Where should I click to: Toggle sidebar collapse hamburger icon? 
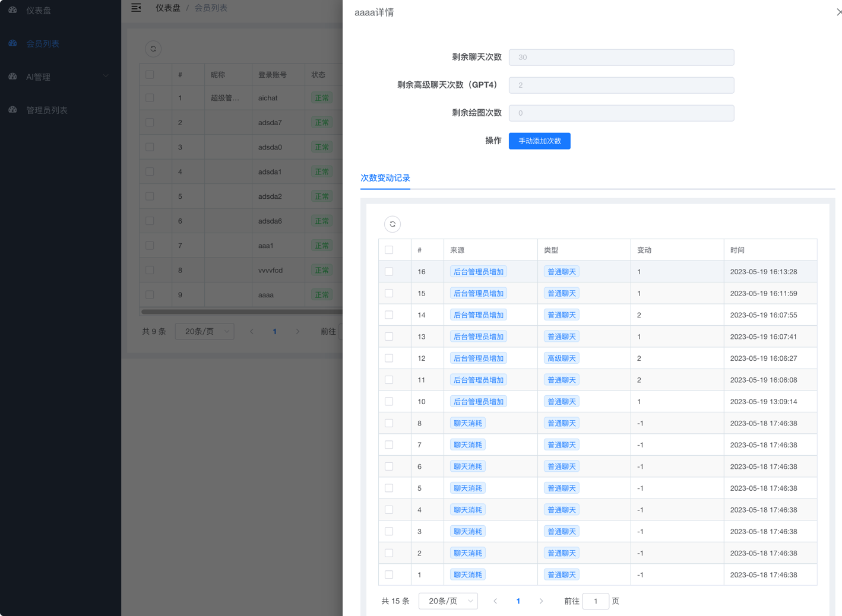(x=136, y=8)
